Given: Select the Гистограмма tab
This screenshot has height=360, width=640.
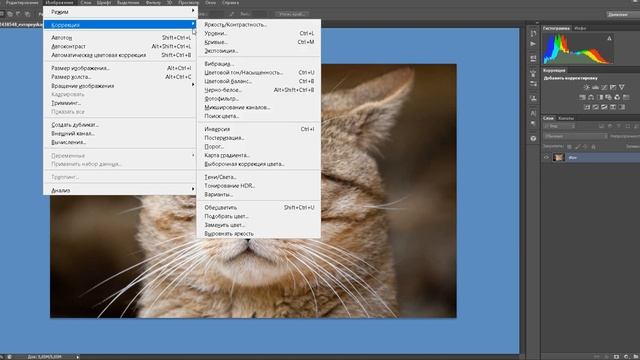Looking at the screenshot, I should coord(556,28).
